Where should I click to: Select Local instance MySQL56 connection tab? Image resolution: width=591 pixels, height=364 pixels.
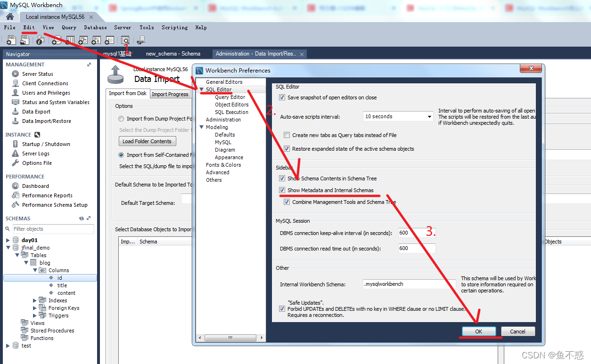pos(55,17)
